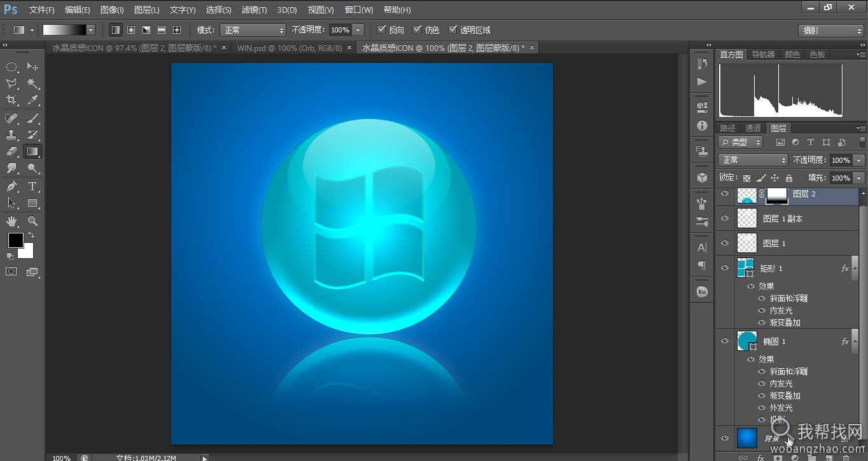Choose reflected gradient style

coord(162,30)
